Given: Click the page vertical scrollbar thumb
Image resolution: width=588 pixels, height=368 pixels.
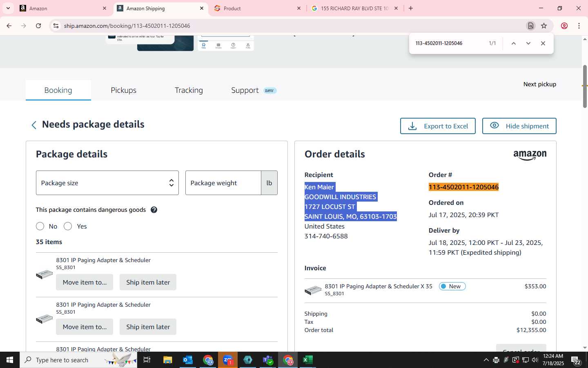Looking at the screenshot, I should pyautogui.click(x=585, y=86).
